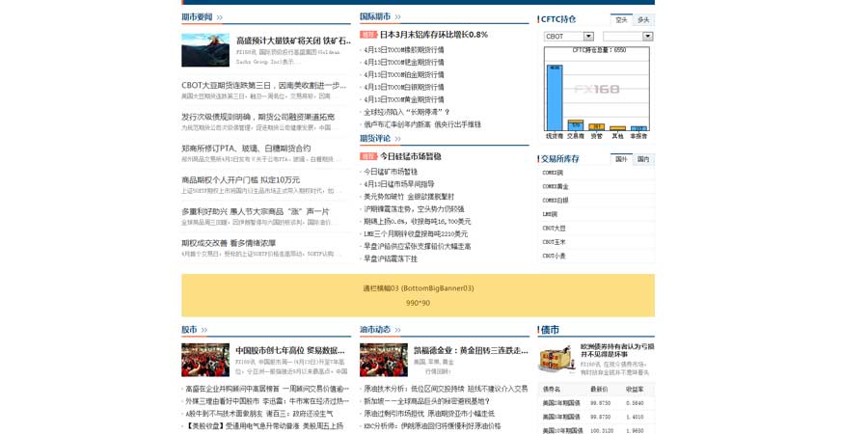
Task: Switch to the 空头 tab in CFTC持仓
Action: (x=621, y=19)
